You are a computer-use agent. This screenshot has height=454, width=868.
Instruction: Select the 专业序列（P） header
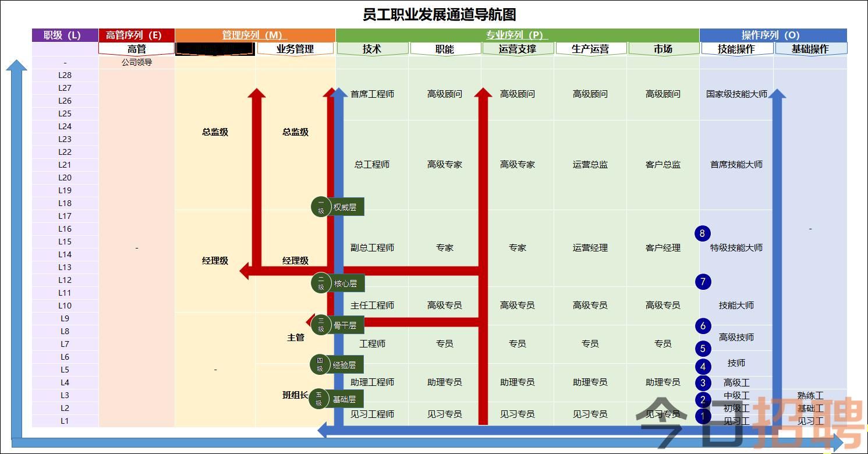click(518, 35)
